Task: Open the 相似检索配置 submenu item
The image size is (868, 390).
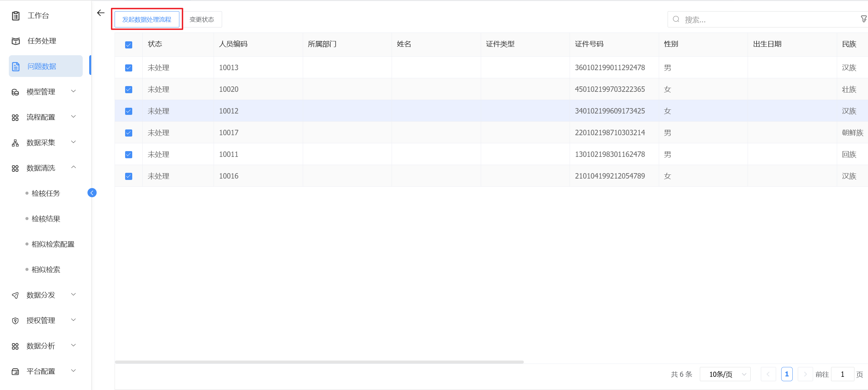Action: (53, 244)
